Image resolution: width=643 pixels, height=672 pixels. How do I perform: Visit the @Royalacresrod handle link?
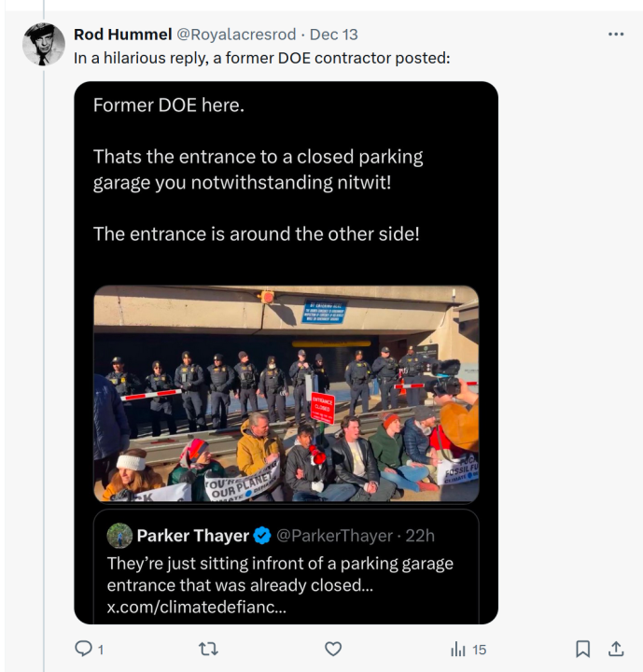pyautogui.click(x=235, y=35)
